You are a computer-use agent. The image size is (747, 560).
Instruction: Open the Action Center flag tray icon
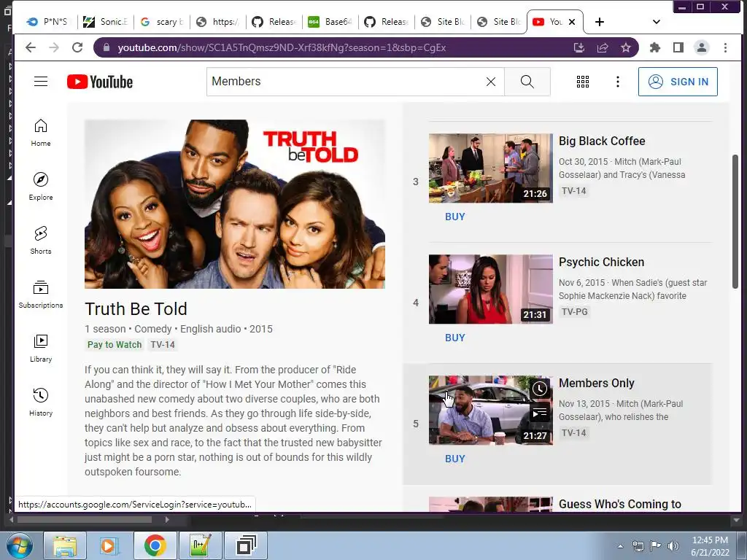[x=655, y=545]
